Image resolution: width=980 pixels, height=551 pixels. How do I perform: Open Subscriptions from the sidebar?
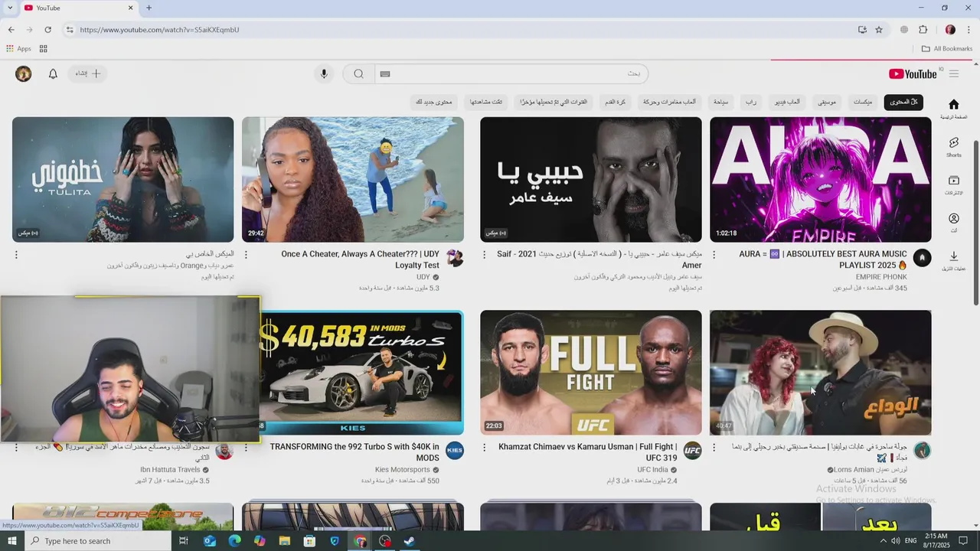tap(953, 184)
